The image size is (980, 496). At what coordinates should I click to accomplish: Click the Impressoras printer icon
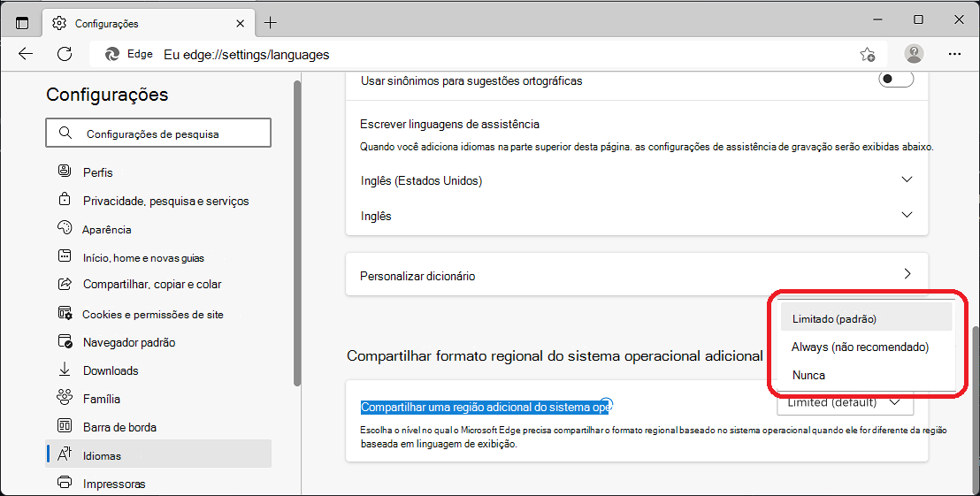point(65,482)
